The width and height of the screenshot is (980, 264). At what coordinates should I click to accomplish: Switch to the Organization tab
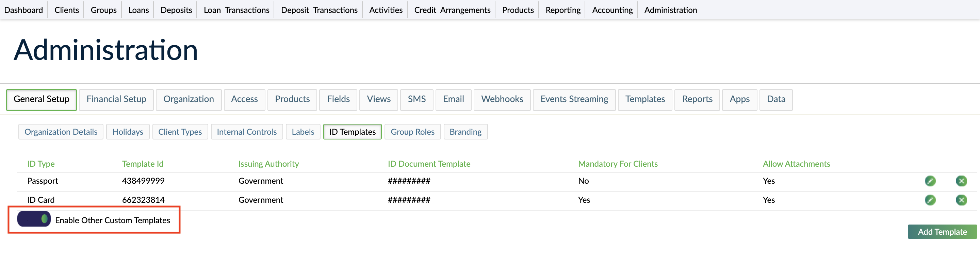point(189,100)
